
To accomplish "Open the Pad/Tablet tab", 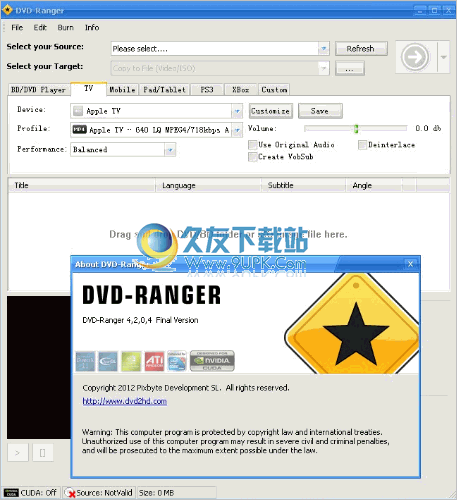I will [164, 90].
